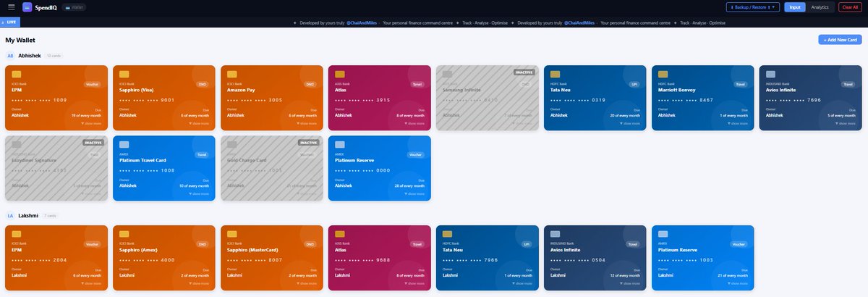Click UPI tag on Abhishek's Tata Neu 0319
The width and height of the screenshot is (868, 297).
click(x=634, y=84)
